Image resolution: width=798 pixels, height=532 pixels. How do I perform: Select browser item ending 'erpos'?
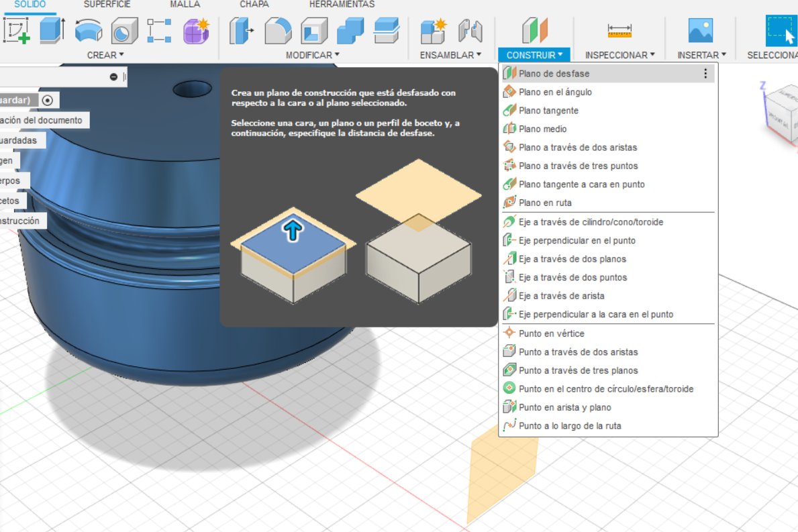pos(14,180)
